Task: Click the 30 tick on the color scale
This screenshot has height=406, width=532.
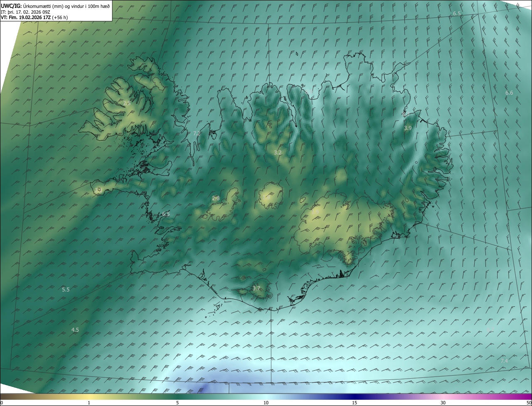Action: pyautogui.click(x=443, y=403)
